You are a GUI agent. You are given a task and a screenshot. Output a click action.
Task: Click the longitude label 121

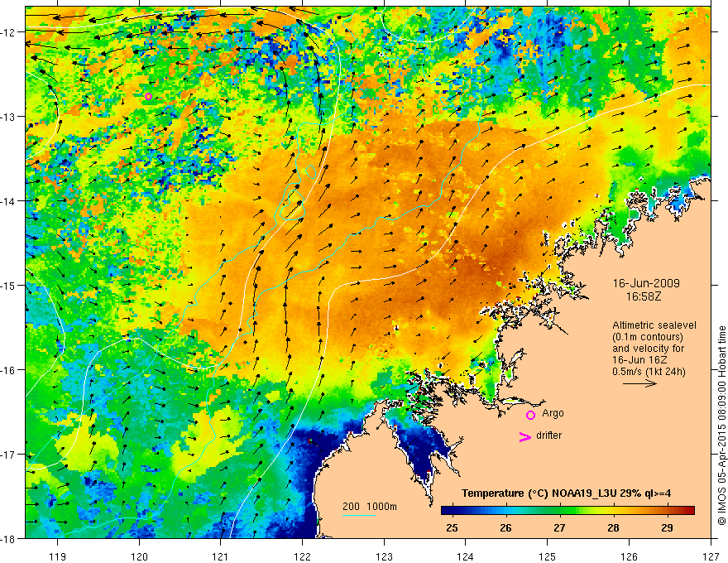click(221, 556)
